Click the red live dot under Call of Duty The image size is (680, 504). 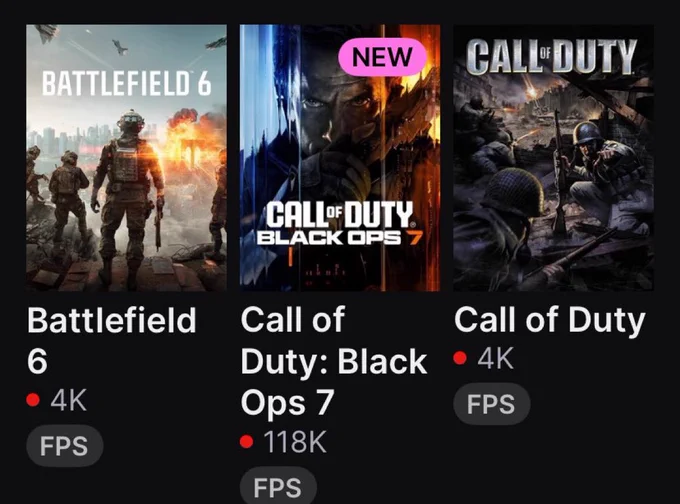[460, 358]
